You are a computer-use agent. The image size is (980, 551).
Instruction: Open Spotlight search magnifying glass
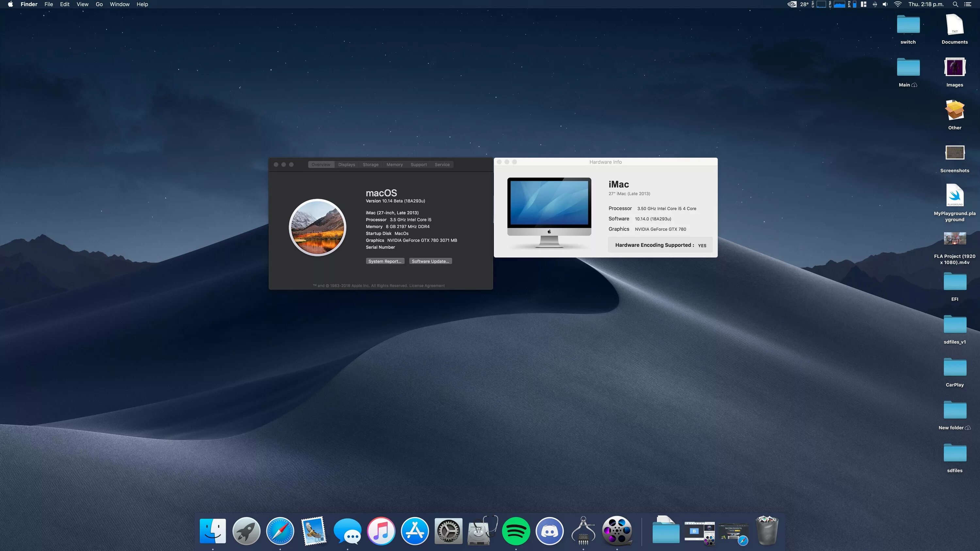point(955,5)
